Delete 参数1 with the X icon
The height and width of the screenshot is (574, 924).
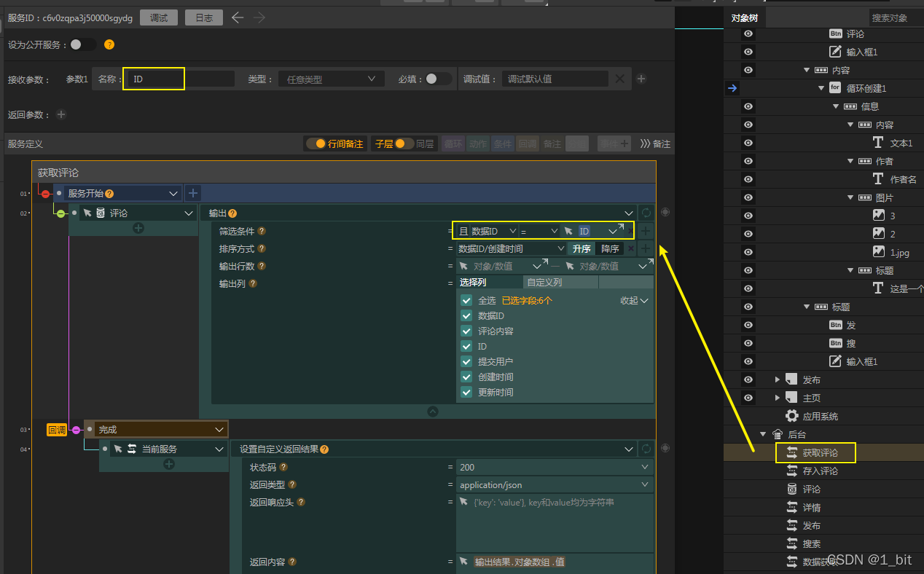tap(619, 79)
